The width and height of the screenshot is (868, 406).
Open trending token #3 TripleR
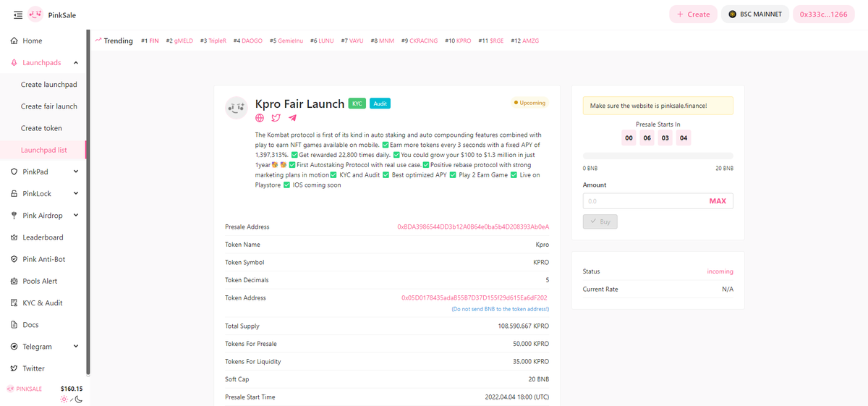click(x=213, y=41)
